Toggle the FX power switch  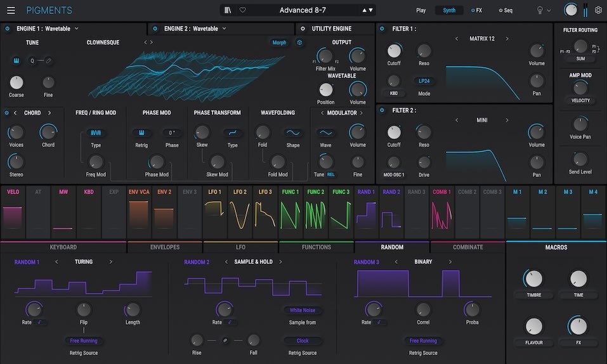pyautogui.click(x=473, y=10)
